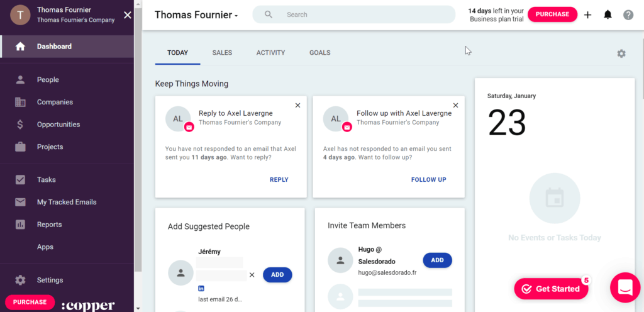644x312 pixels.
Task: Open dashboard settings gear icon
Action: point(621,53)
